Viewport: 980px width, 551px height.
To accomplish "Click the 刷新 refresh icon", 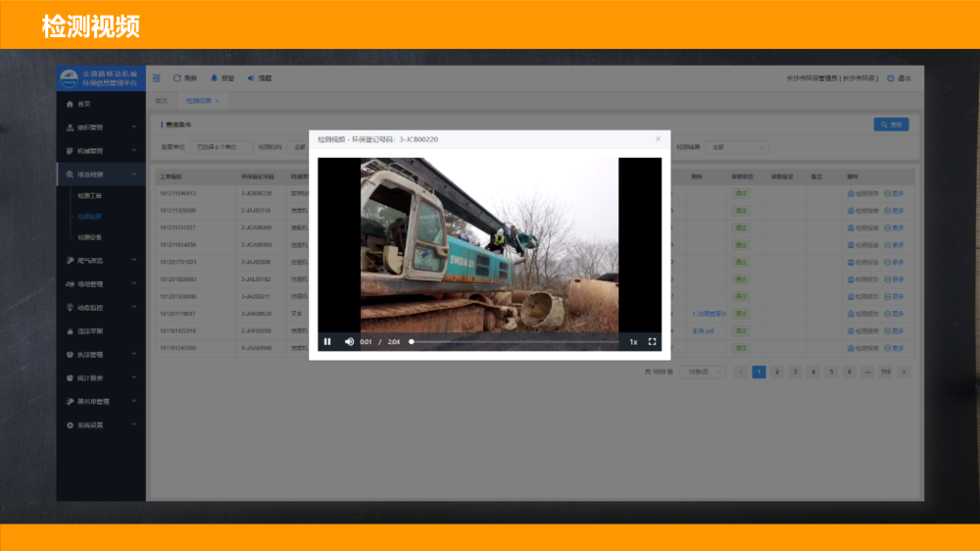I will (x=176, y=78).
